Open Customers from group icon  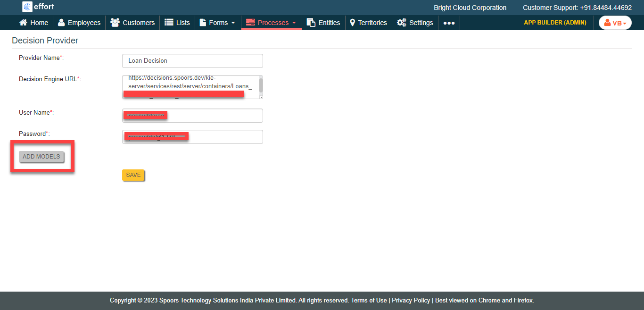click(115, 23)
